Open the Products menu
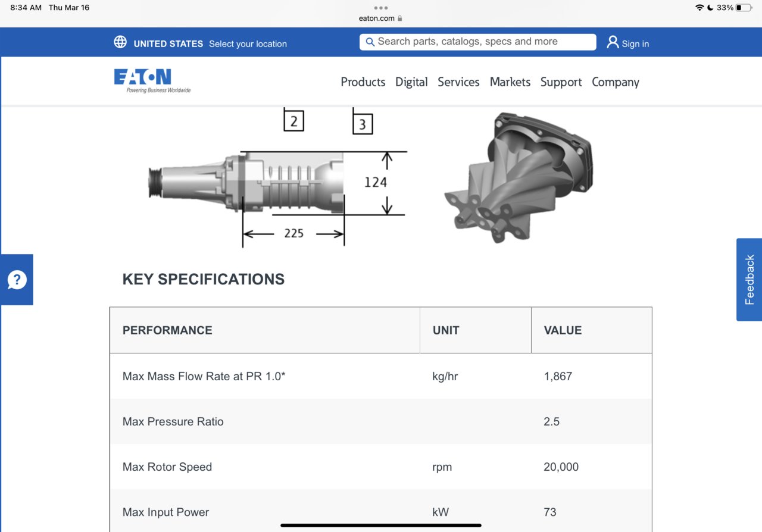This screenshot has height=532, width=762. 363,82
